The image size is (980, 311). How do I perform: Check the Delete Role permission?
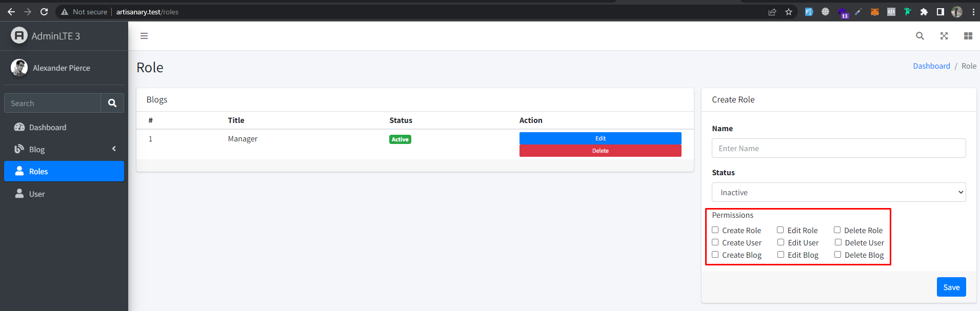click(x=837, y=230)
